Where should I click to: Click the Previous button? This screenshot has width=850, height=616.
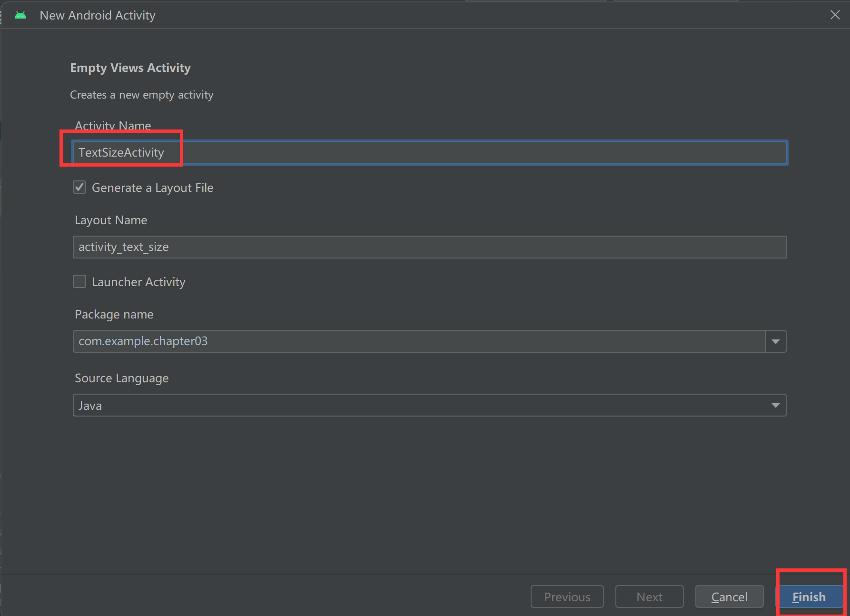click(x=567, y=596)
